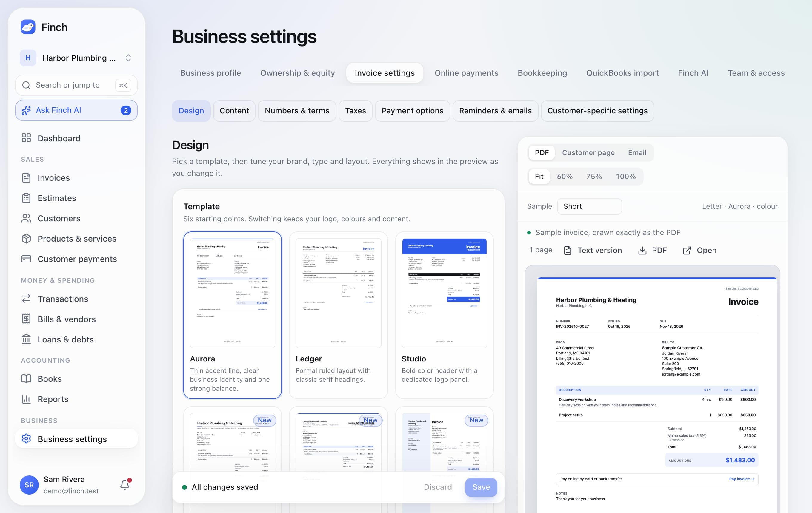Select the Ledger template card
Screen dimensions: 812x513
[x=338, y=315]
